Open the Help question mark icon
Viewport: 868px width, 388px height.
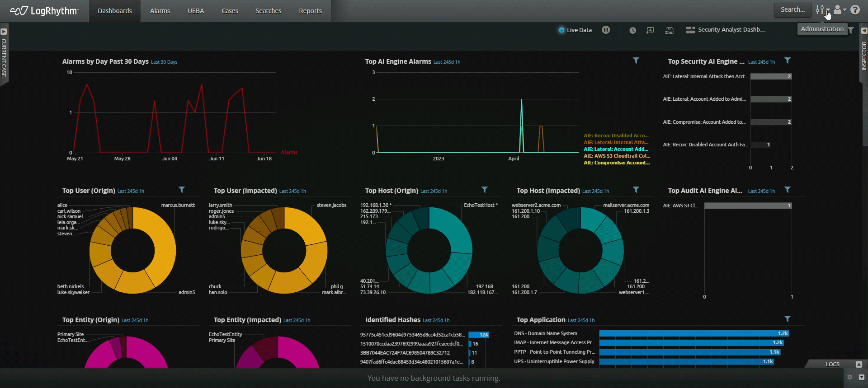(x=855, y=10)
